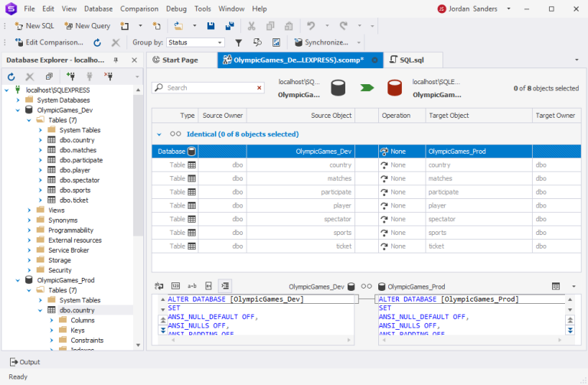Screen dimensions: 588x385
Task: Refresh the Database Explorer tree
Action: pyautogui.click(x=11, y=77)
